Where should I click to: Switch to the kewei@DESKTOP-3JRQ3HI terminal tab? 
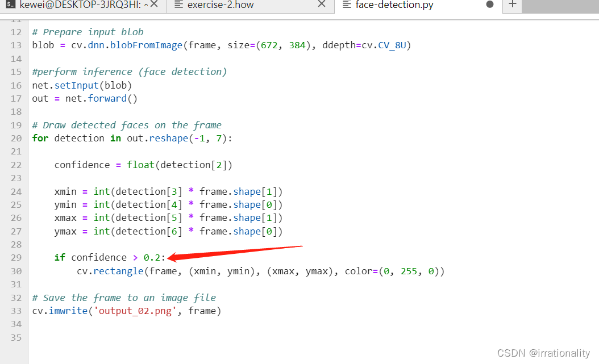click(x=84, y=5)
